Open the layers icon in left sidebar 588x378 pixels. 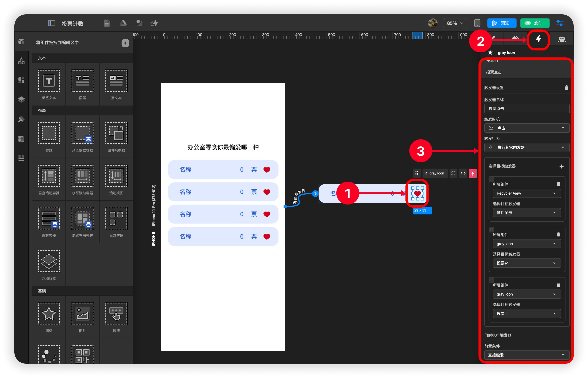pyautogui.click(x=21, y=99)
